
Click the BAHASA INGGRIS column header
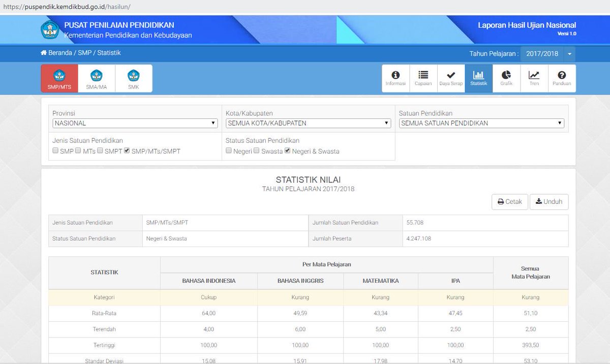point(300,281)
